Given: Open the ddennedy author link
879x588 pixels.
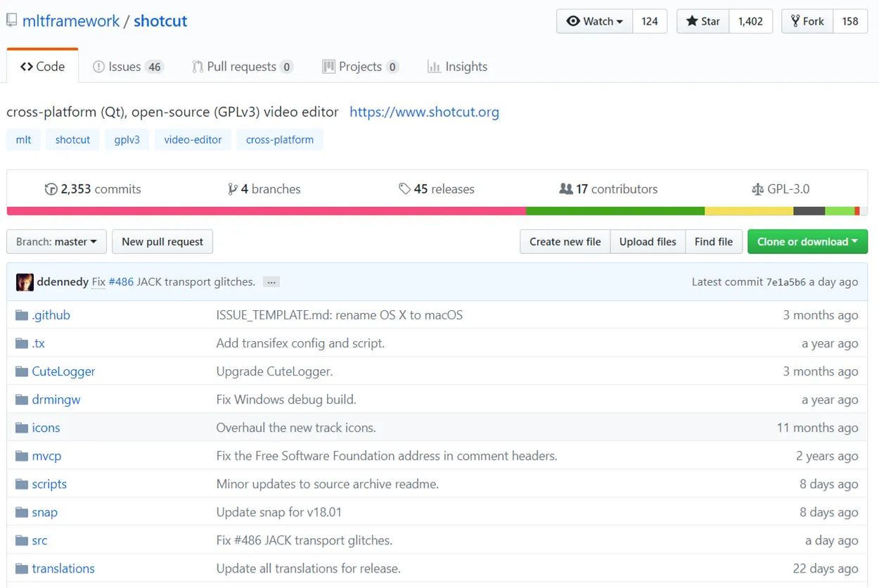Looking at the screenshot, I should [63, 282].
